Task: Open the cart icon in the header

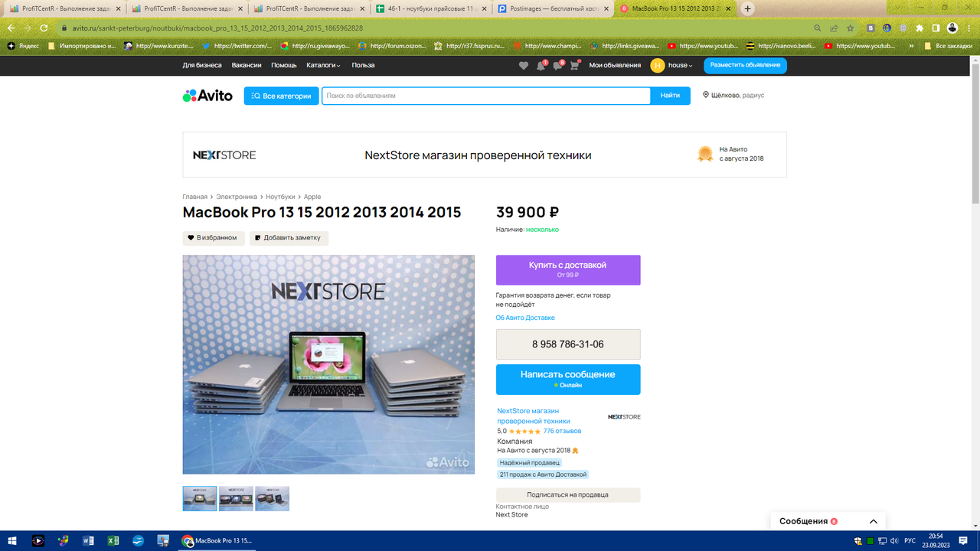Action: pos(573,66)
